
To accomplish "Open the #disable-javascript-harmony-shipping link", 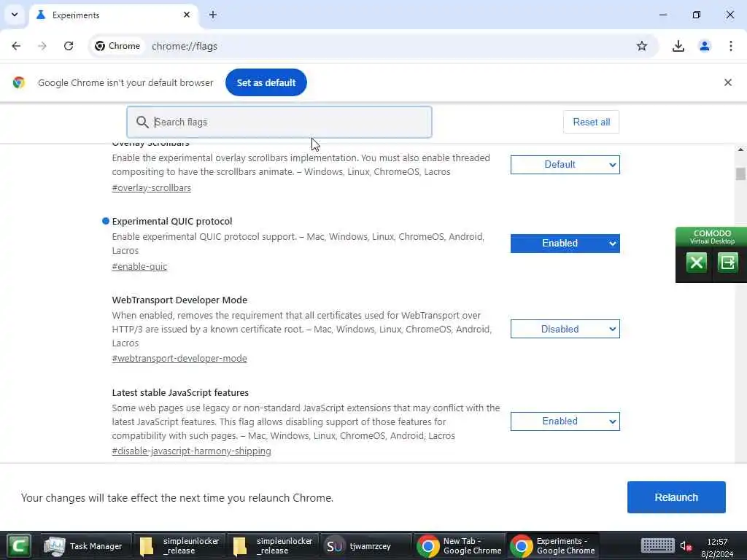I will pos(192,451).
